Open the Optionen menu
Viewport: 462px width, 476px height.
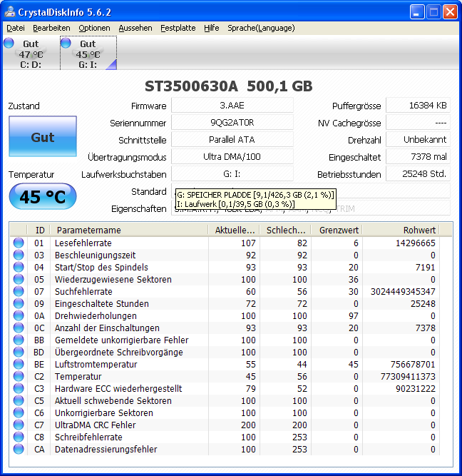(x=94, y=28)
